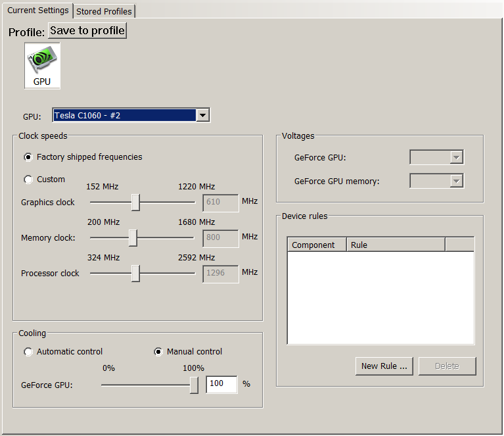This screenshot has height=436, width=504.
Task: Switch to the Stored Profiles tab
Action: 104,11
